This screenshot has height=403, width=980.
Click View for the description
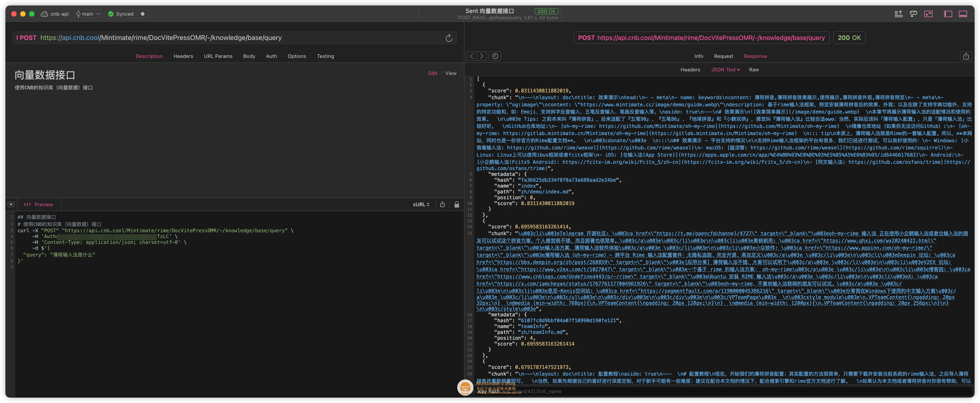pyautogui.click(x=451, y=73)
